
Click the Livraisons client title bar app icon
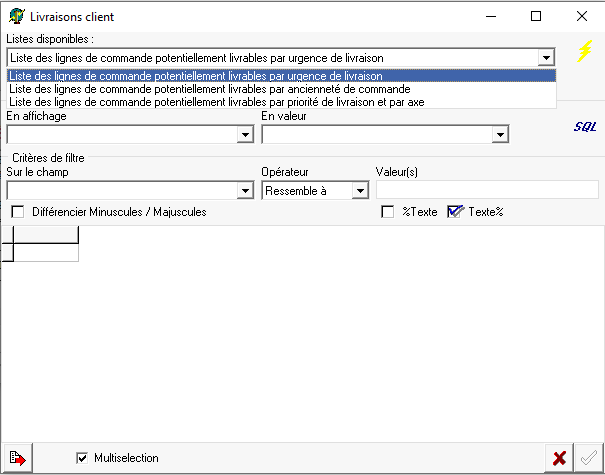click(x=16, y=16)
